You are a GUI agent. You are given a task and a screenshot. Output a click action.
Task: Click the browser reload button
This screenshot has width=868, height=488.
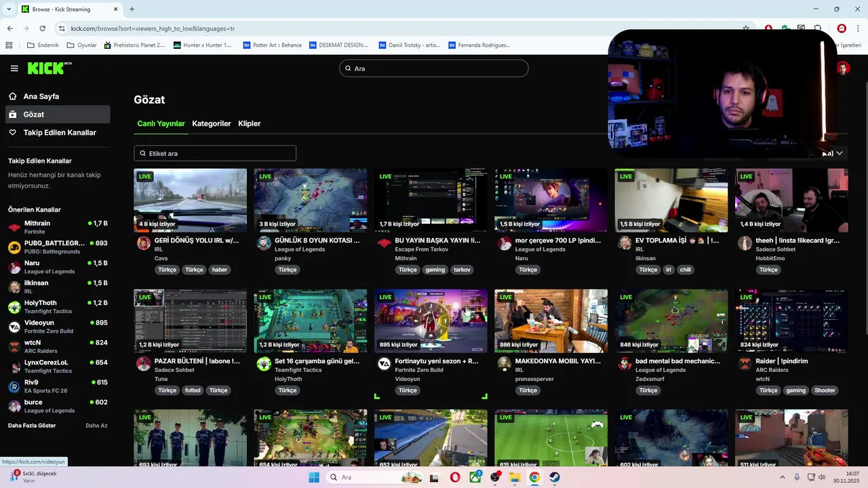tap(43, 28)
